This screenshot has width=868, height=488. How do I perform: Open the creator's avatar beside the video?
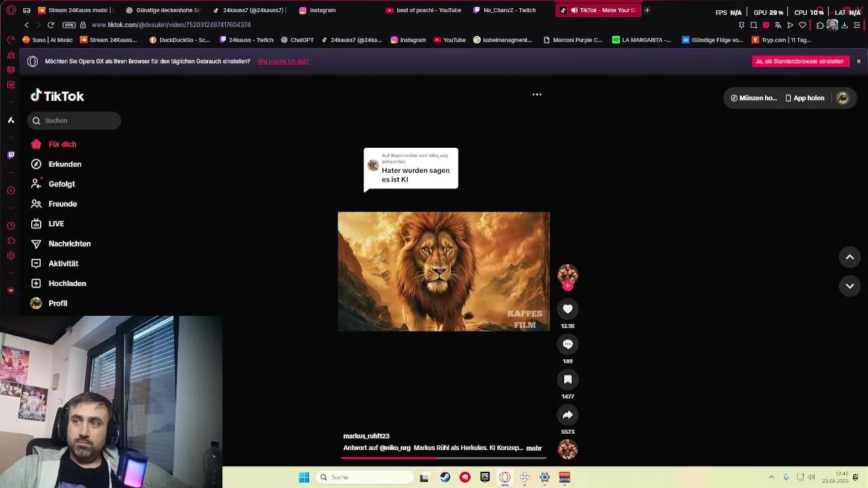[x=568, y=274]
